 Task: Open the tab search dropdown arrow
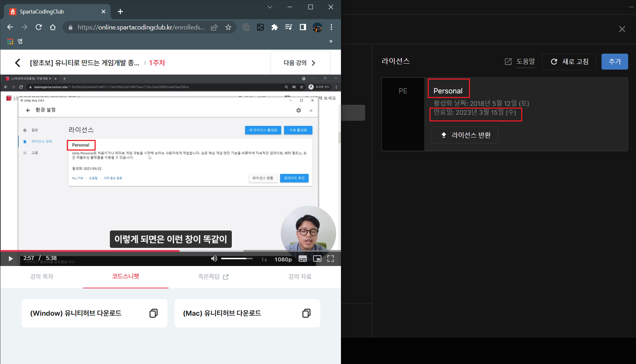click(270, 7)
